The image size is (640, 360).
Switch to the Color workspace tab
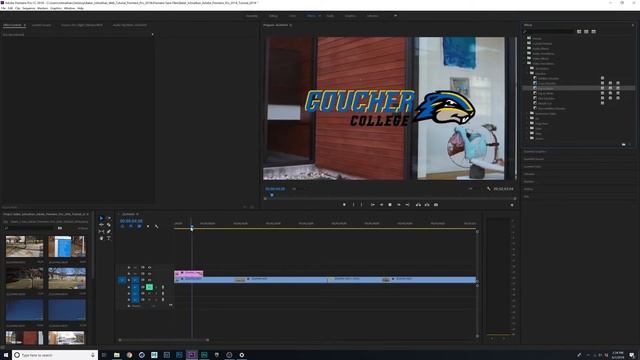292,16
